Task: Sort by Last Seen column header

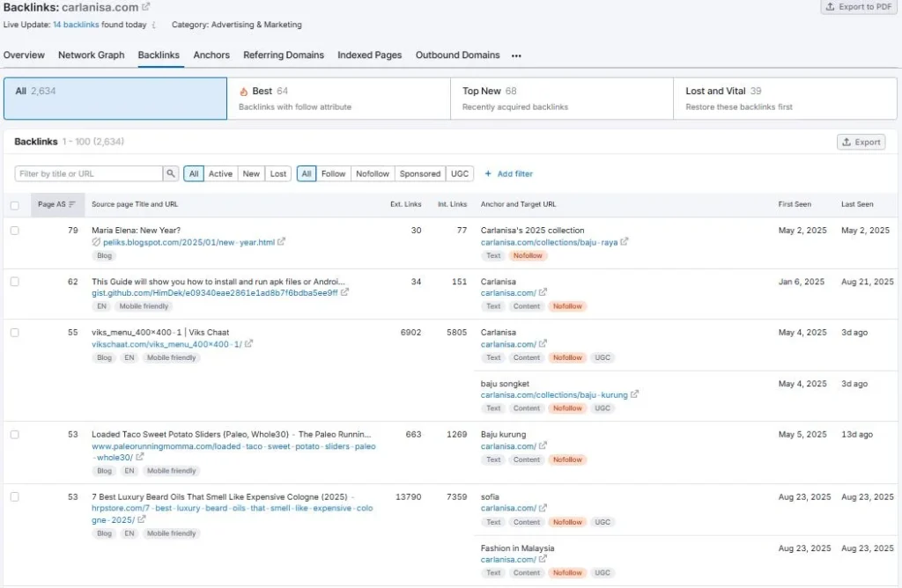Action: (x=857, y=204)
